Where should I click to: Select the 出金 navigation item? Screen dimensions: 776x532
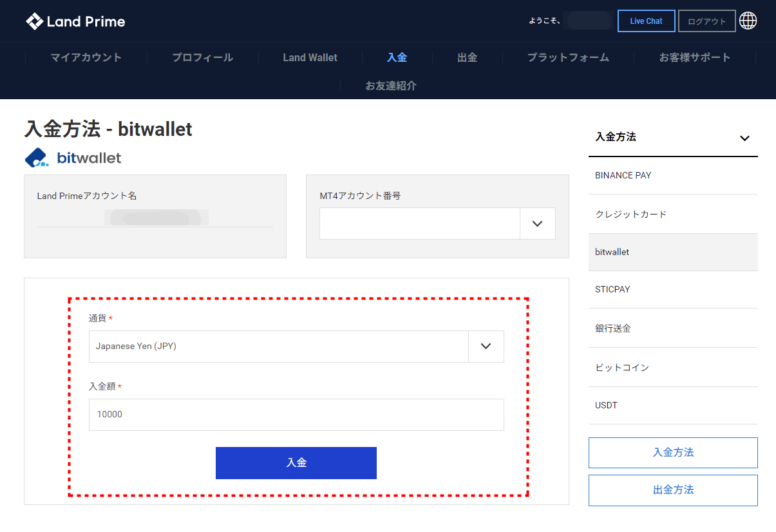[467, 57]
